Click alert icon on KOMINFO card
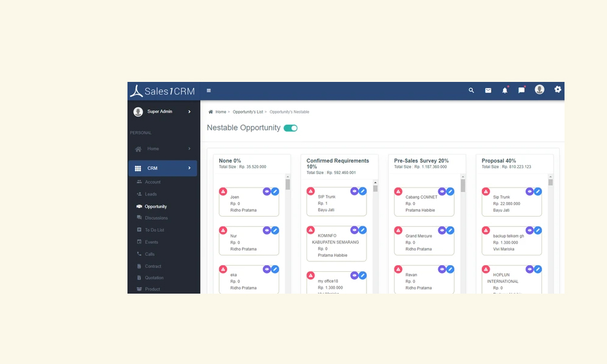Viewport: 607px width, 364px height. point(310,230)
